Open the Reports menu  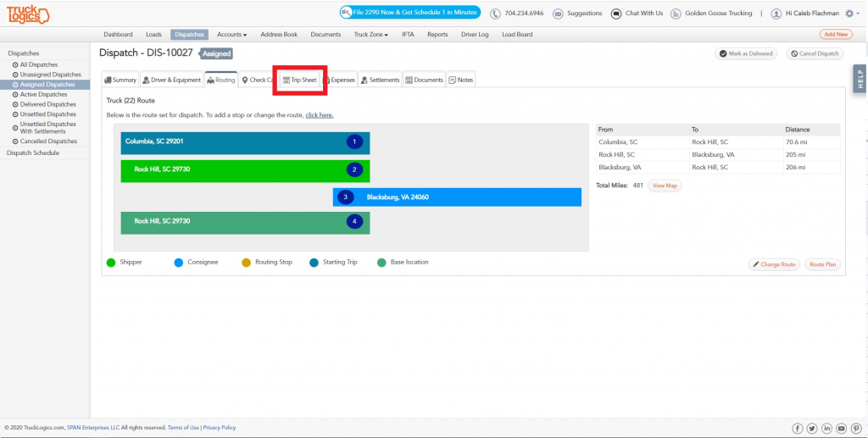(437, 34)
